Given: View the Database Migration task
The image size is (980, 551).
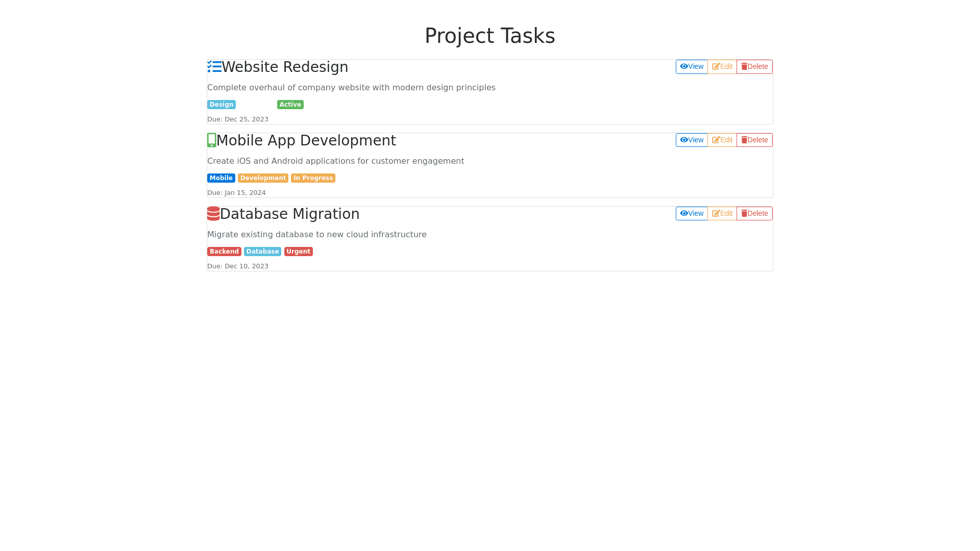Looking at the screenshot, I should click(692, 214).
